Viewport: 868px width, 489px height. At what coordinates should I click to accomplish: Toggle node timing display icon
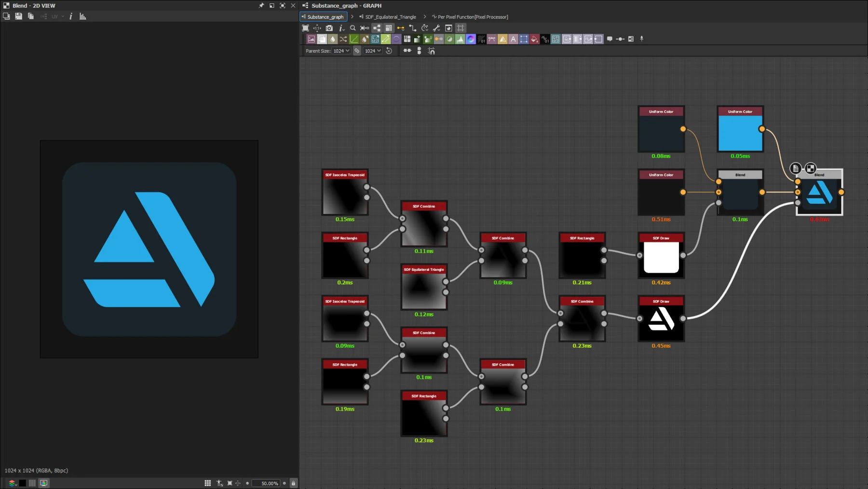(x=425, y=28)
